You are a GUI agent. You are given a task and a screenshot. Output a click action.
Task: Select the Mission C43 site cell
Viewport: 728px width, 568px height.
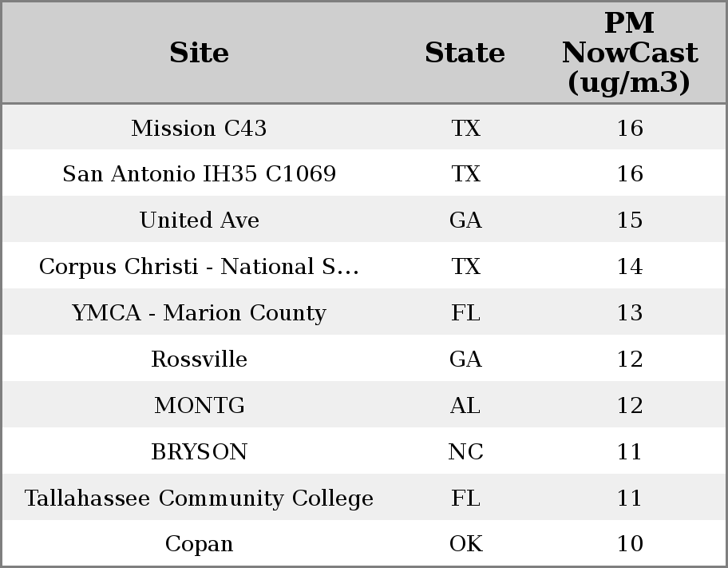click(x=199, y=128)
